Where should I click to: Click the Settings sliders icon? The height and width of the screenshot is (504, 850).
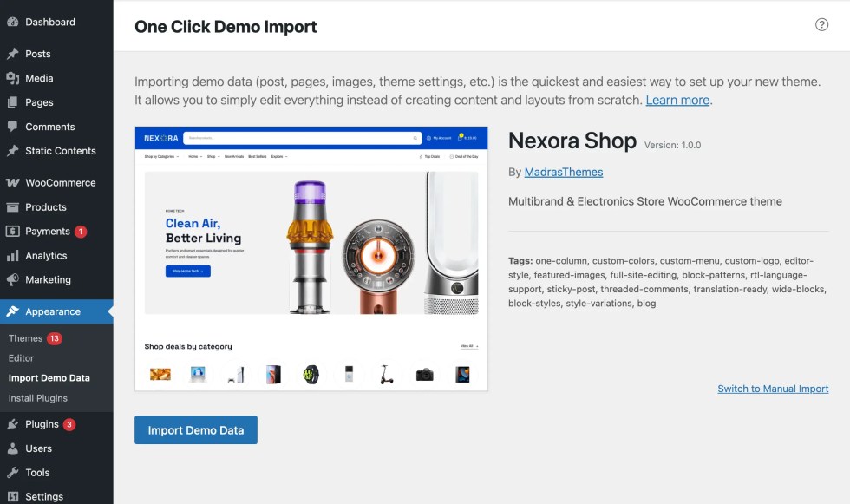pos(12,496)
